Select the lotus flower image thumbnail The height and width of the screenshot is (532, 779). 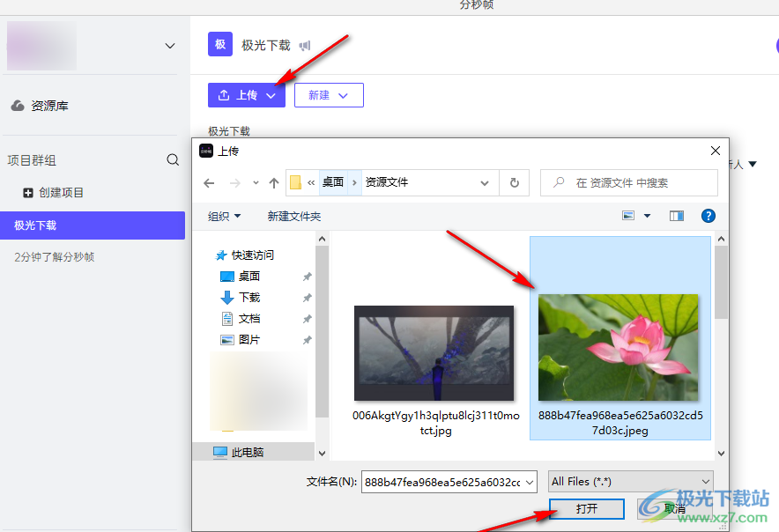click(x=618, y=347)
